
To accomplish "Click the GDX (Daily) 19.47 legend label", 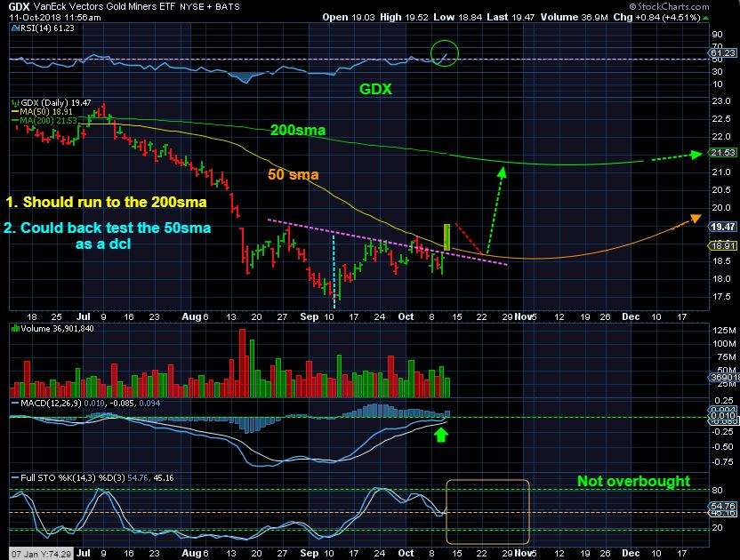I will (x=56, y=103).
